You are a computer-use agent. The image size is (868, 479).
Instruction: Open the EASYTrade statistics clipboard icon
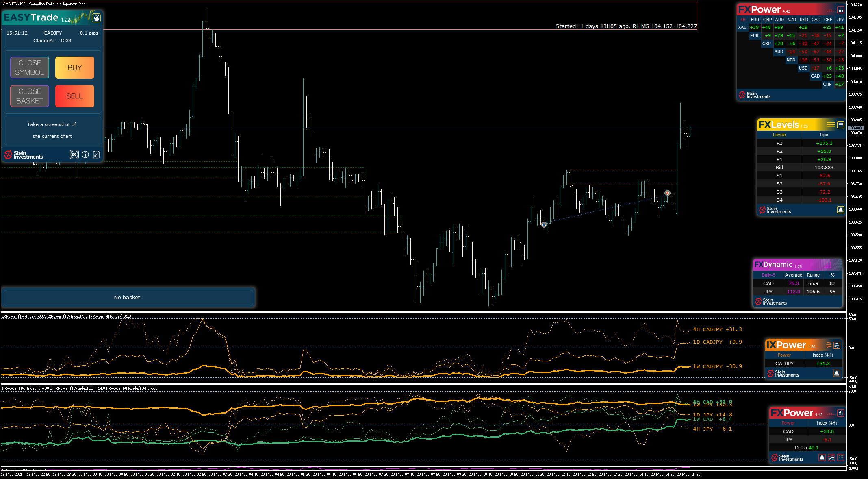[96, 155]
